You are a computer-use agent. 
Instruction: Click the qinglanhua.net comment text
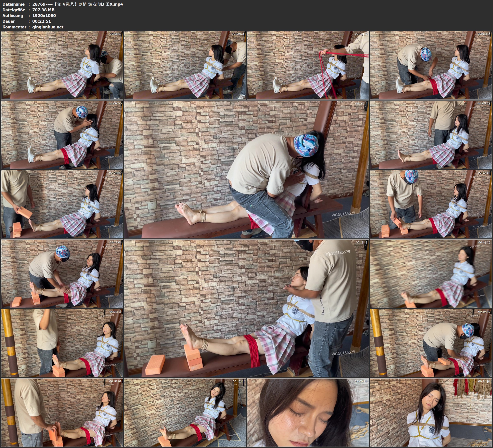coord(48,27)
